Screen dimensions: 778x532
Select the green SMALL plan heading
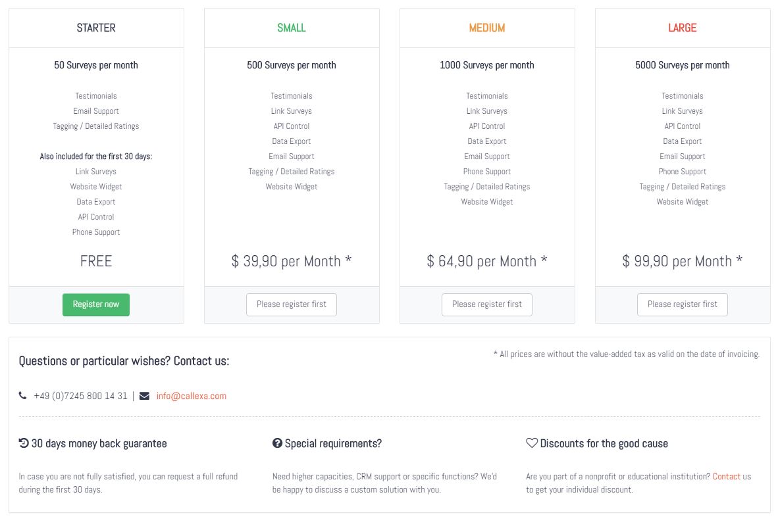(292, 28)
